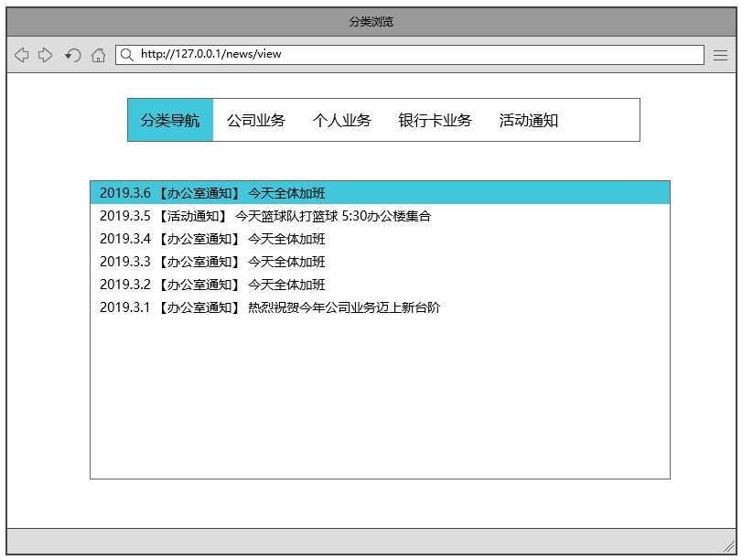Click the browser back arrow icon

coord(21,55)
